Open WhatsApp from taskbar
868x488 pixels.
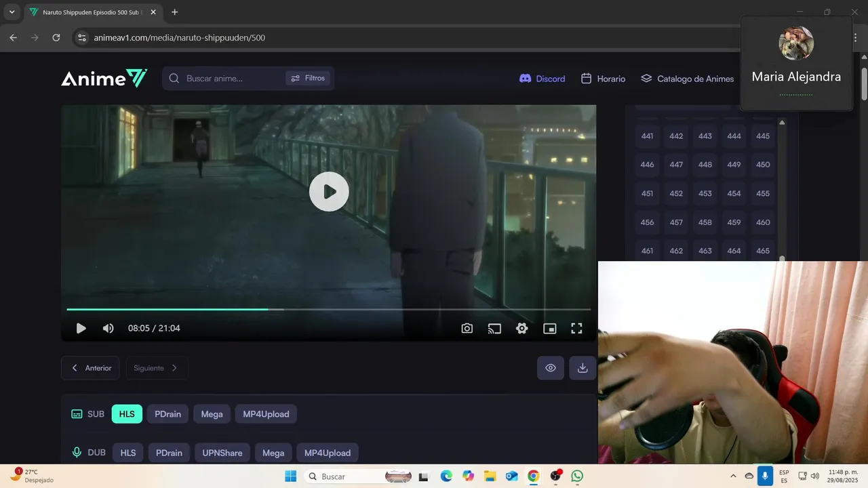pos(577,476)
